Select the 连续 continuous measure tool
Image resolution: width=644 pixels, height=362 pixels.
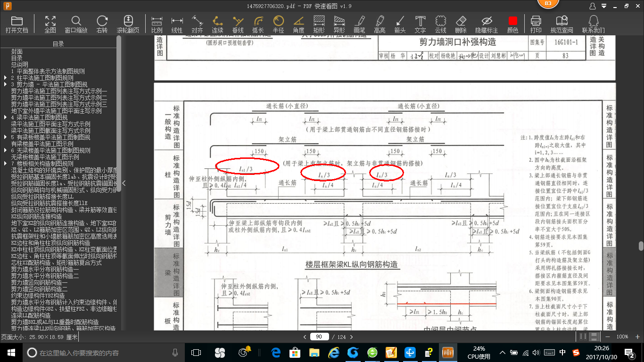[x=217, y=24]
